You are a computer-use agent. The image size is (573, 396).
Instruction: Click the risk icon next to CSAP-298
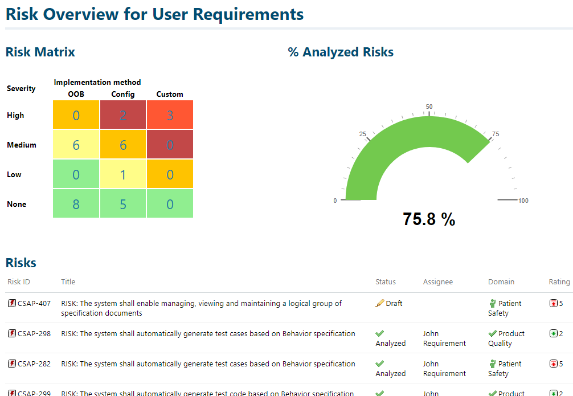(12, 333)
